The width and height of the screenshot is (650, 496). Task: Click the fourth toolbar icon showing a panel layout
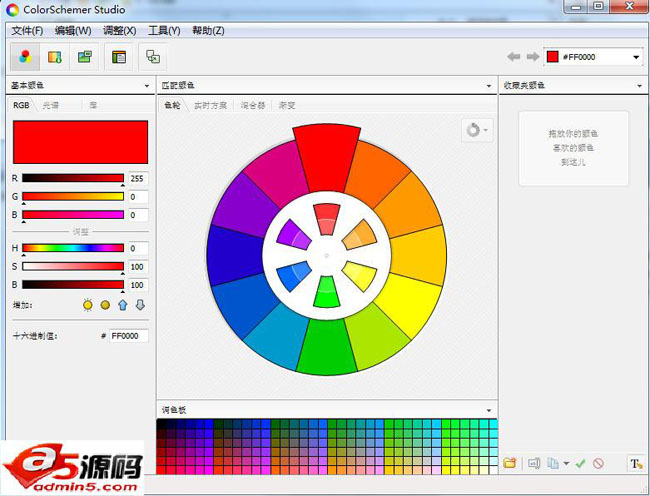point(119,57)
